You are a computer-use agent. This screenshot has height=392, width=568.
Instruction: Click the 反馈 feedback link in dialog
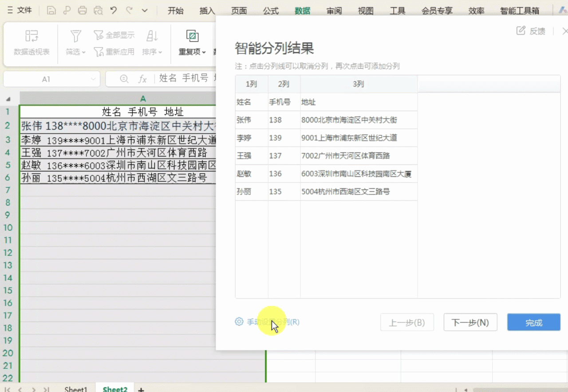pos(531,31)
